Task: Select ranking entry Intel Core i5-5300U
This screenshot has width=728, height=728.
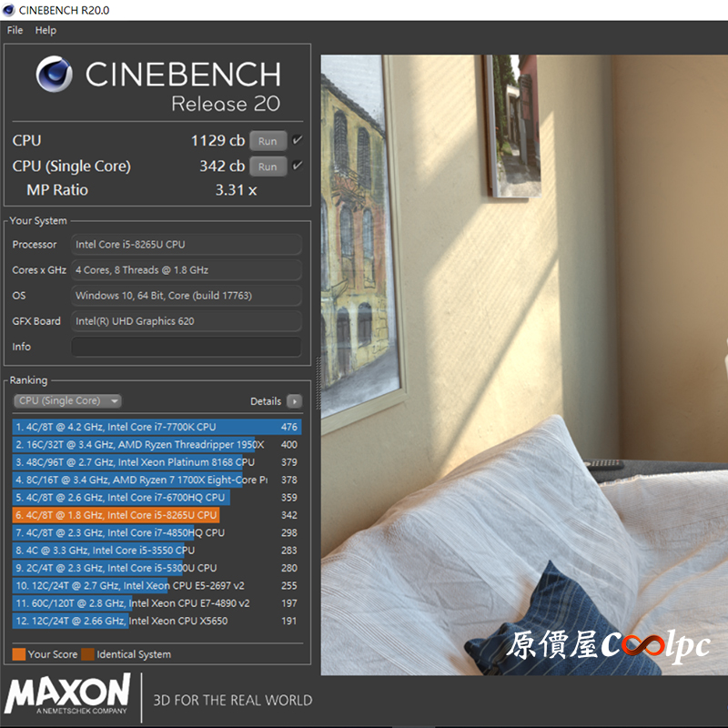Action: 157,568
